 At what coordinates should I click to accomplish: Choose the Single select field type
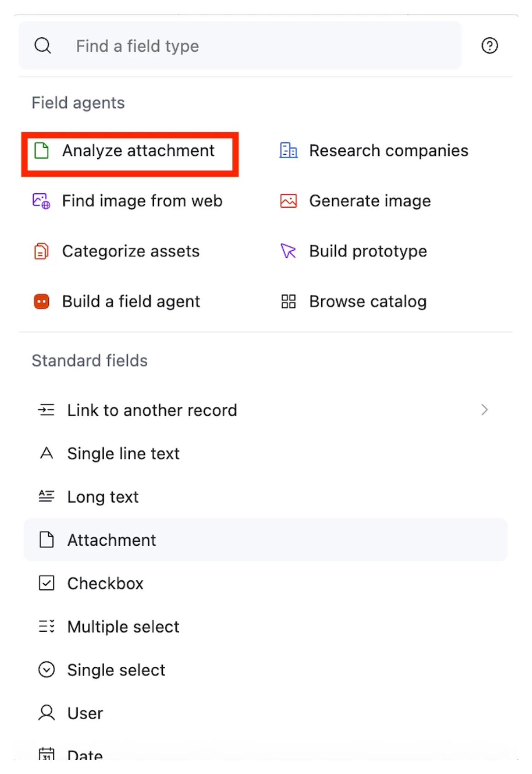(x=116, y=670)
